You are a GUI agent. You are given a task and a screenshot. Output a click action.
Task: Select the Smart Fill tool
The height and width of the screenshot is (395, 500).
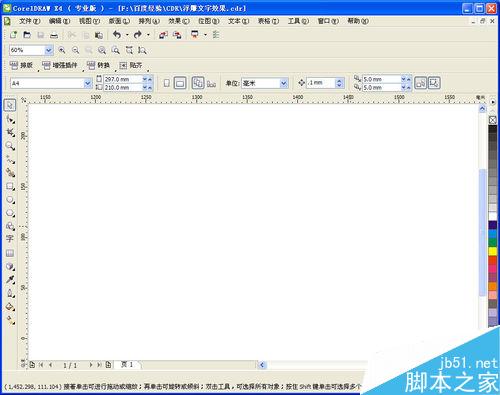tap(10, 173)
